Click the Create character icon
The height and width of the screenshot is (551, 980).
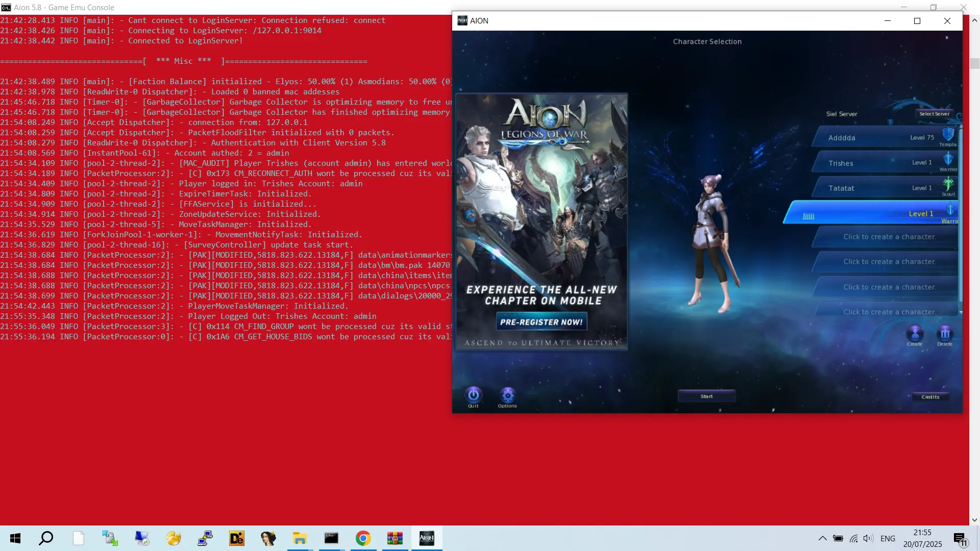(x=915, y=334)
